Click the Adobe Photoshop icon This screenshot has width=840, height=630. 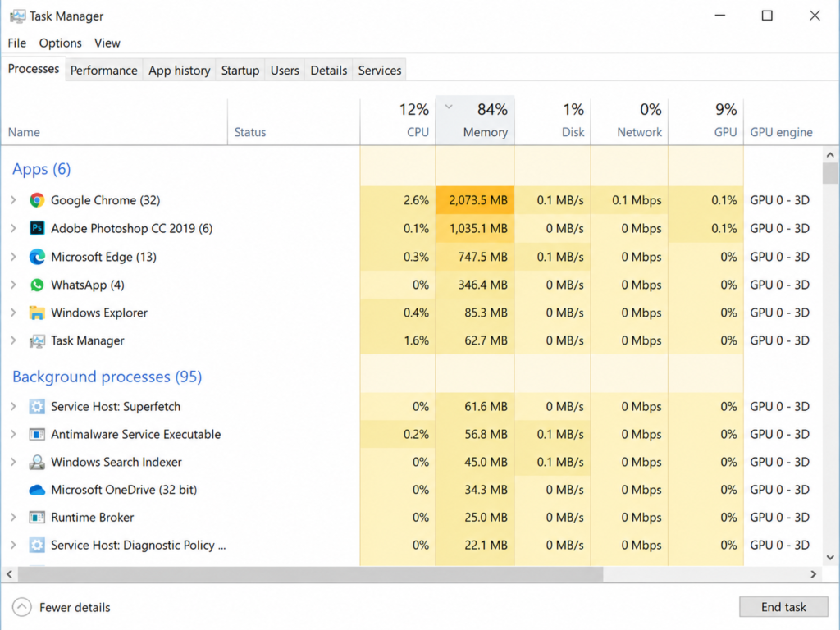click(x=37, y=228)
